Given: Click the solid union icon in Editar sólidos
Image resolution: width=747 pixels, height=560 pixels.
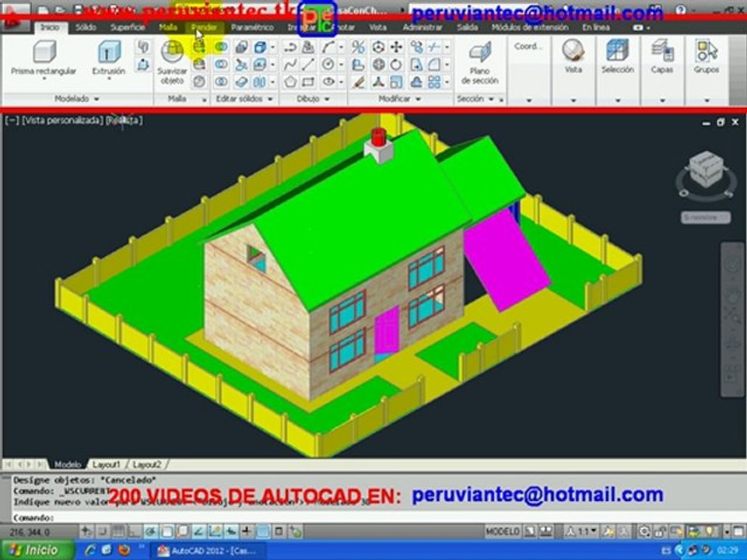Looking at the screenshot, I should tap(221, 47).
